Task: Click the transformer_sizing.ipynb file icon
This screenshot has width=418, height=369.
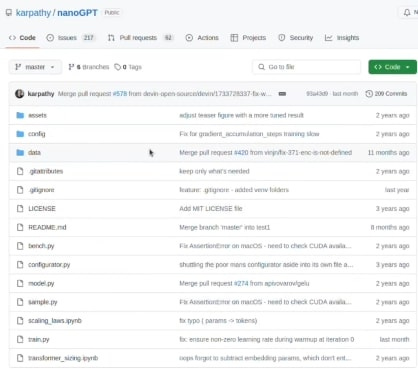Action: tap(20, 358)
